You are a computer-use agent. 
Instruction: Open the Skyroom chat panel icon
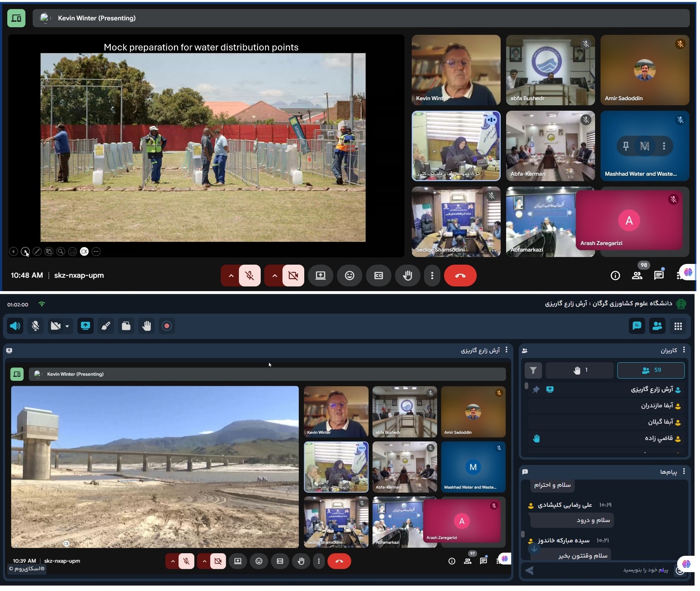637,326
